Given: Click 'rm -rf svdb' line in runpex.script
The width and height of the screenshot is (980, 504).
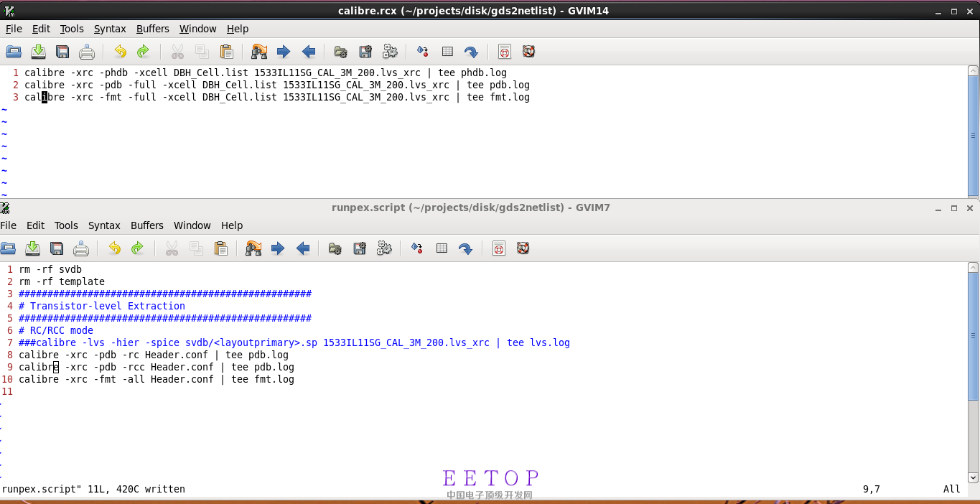Looking at the screenshot, I should pyautogui.click(x=50, y=269).
